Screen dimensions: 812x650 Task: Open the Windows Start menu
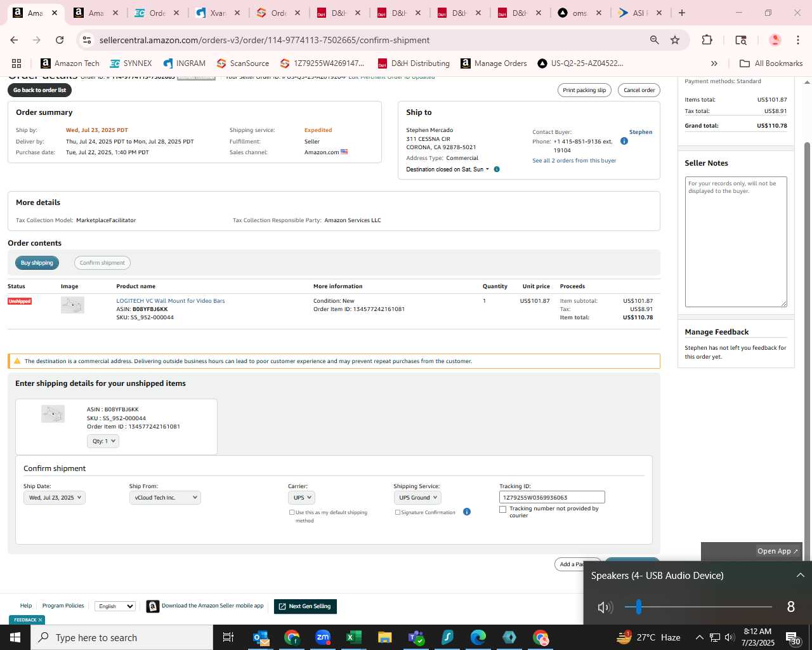click(15, 637)
